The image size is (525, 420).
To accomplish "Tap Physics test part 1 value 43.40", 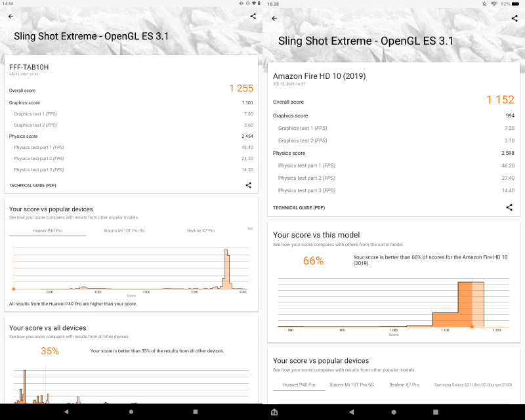I will point(247,148).
